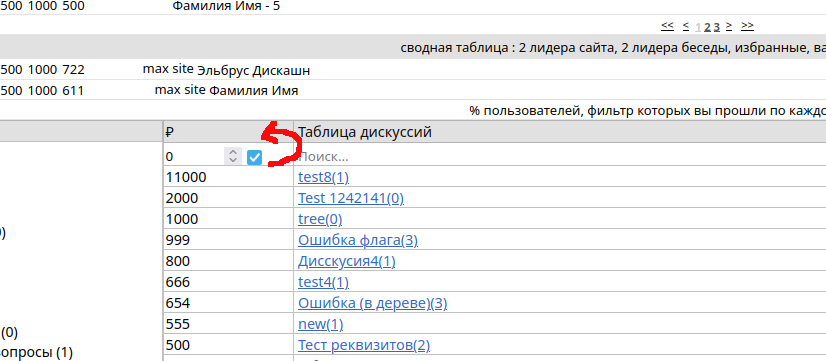Go to next page with > link
826x361 pixels.
(x=729, y=25)
